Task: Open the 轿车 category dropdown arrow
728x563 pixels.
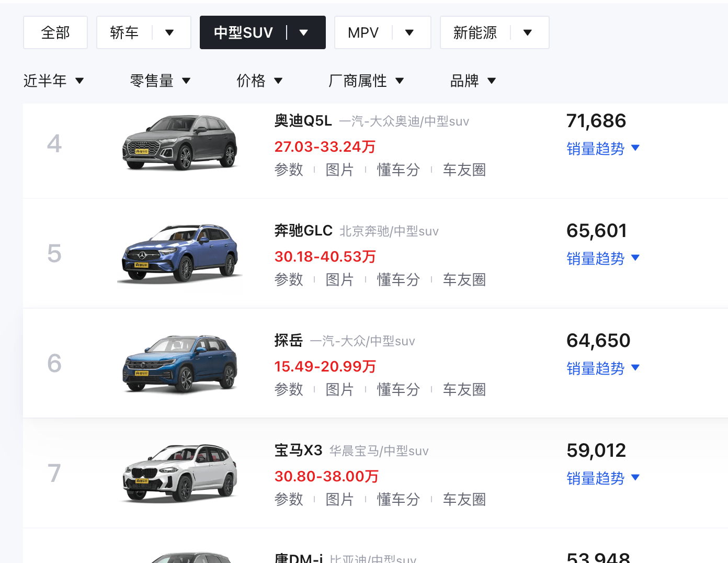Action: click(x=169, y=32)
